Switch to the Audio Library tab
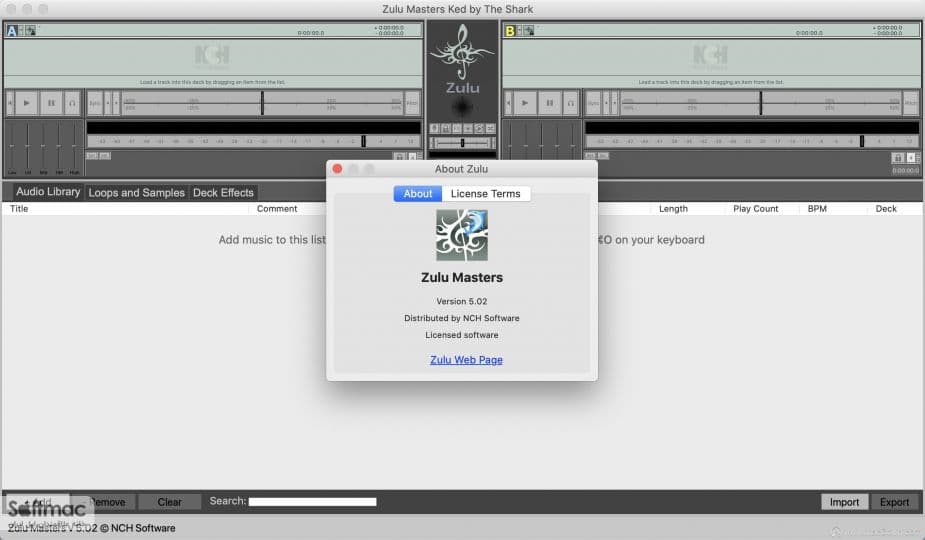The width and height of the screenshot is (925, 540). point(48,192)
